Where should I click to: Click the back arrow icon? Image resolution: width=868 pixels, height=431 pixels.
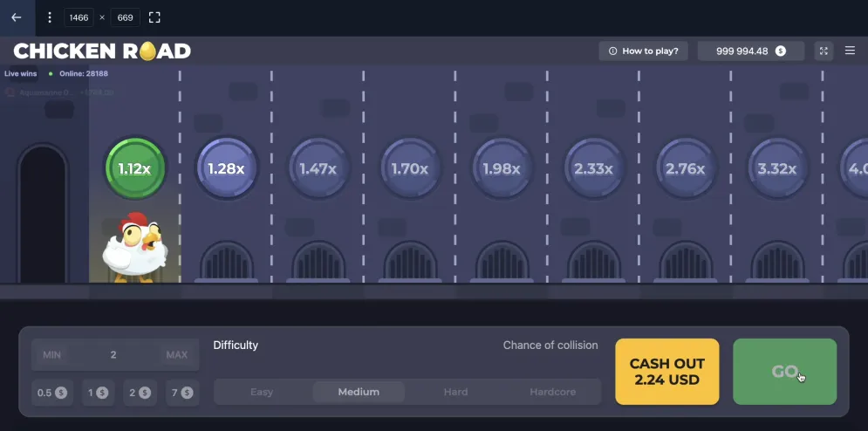[x=17, y=17]
